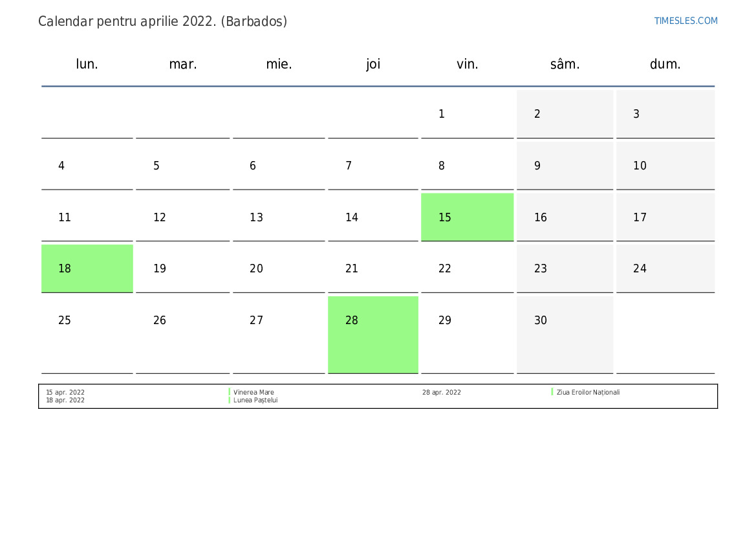Click the Vinerea Mare holiday label

tap(254, 392)
